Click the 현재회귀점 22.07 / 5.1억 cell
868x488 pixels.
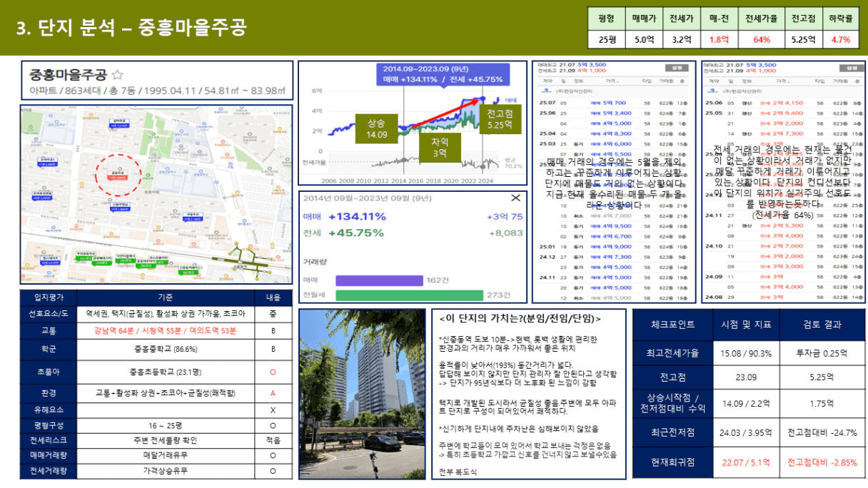(x=745, y=462)
